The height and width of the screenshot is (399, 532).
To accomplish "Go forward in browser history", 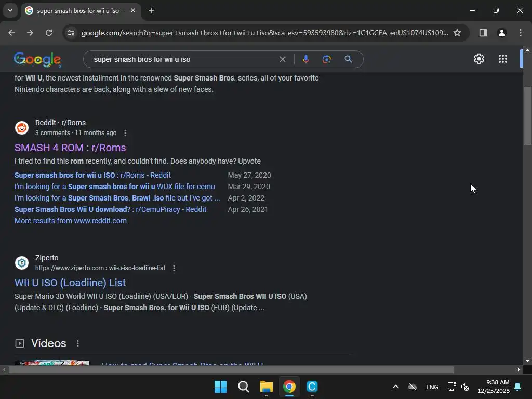I will click(30, 33).
